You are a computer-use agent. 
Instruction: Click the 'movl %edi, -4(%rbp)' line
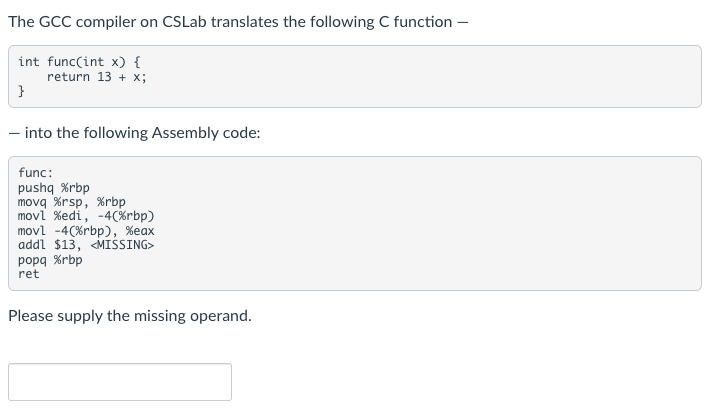[x=86, y=216]
